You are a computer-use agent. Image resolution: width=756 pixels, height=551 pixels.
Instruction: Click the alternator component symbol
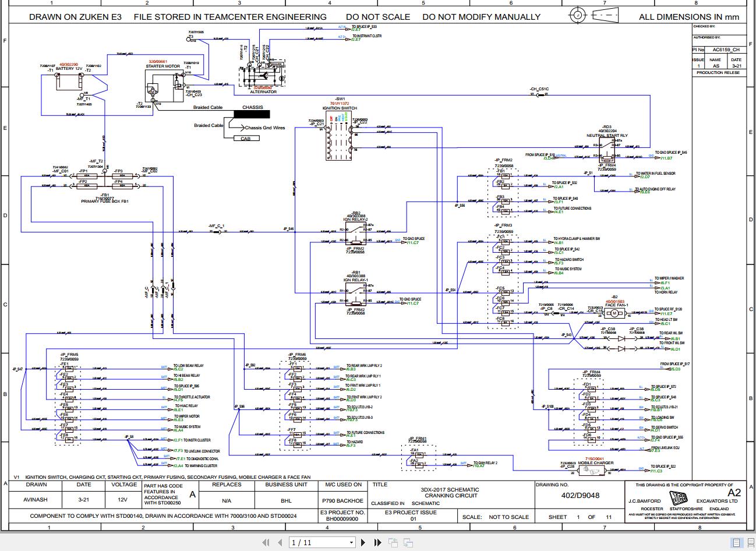(263, 75)
